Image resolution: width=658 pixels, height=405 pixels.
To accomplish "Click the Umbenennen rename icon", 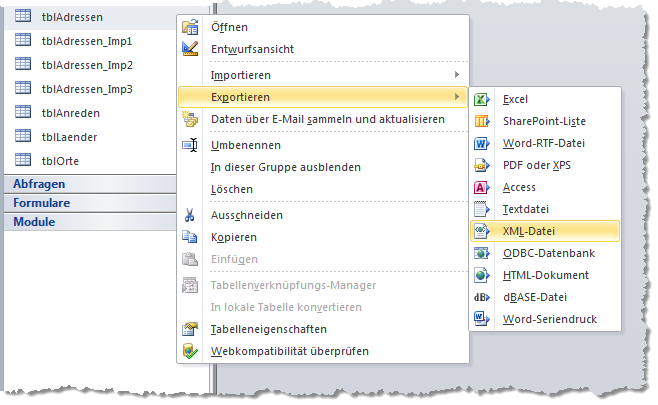I will pyautogui.click(x=190, y=145).
